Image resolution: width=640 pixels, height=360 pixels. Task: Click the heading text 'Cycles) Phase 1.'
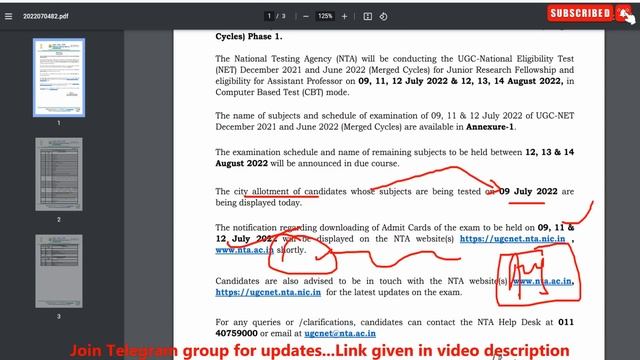249,36
